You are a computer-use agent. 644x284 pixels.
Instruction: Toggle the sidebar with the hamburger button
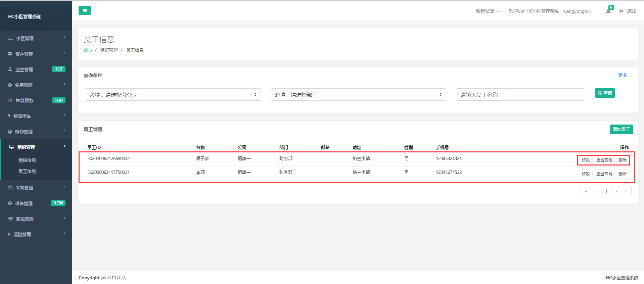click(84, 11)
